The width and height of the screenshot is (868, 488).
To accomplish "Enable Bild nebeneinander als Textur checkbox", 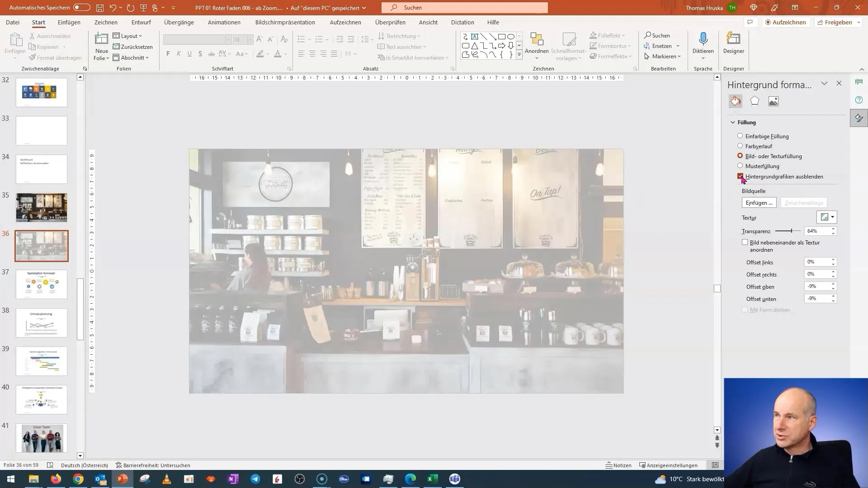I will (x=745, y=242).
